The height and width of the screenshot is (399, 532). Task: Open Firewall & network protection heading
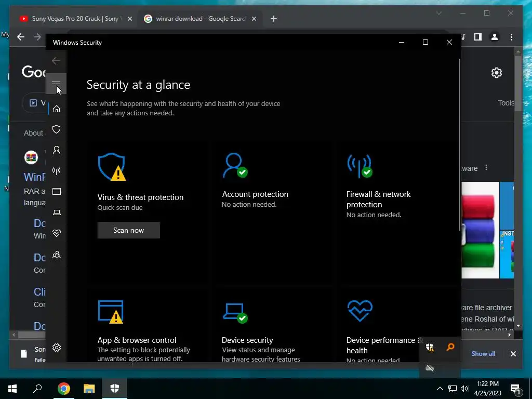point(378,199)
